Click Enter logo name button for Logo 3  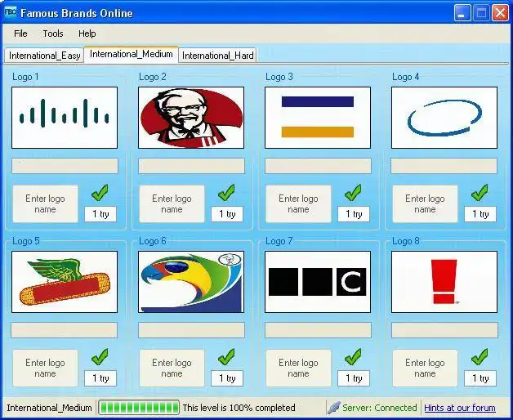299,204
